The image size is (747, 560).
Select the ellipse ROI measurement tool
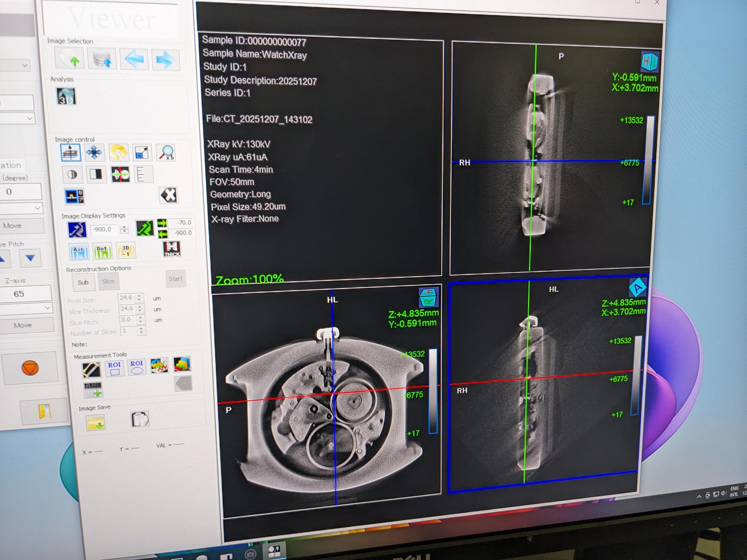pos(137,367)
